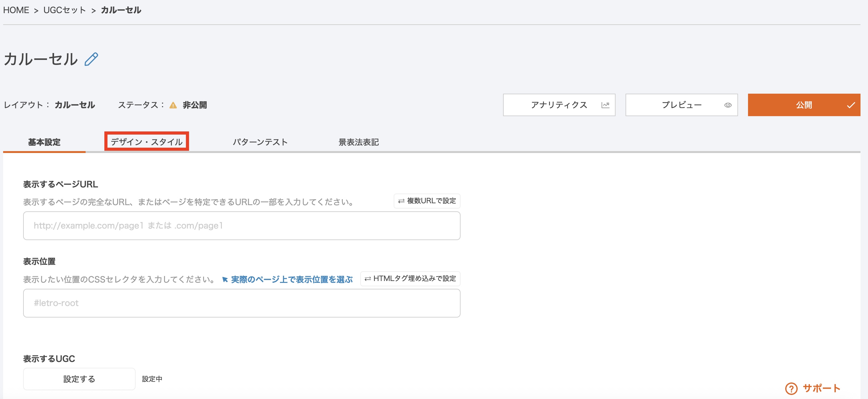
Task: Click the pencil edit icon beside the title
Action: click(x=91, y=59)
